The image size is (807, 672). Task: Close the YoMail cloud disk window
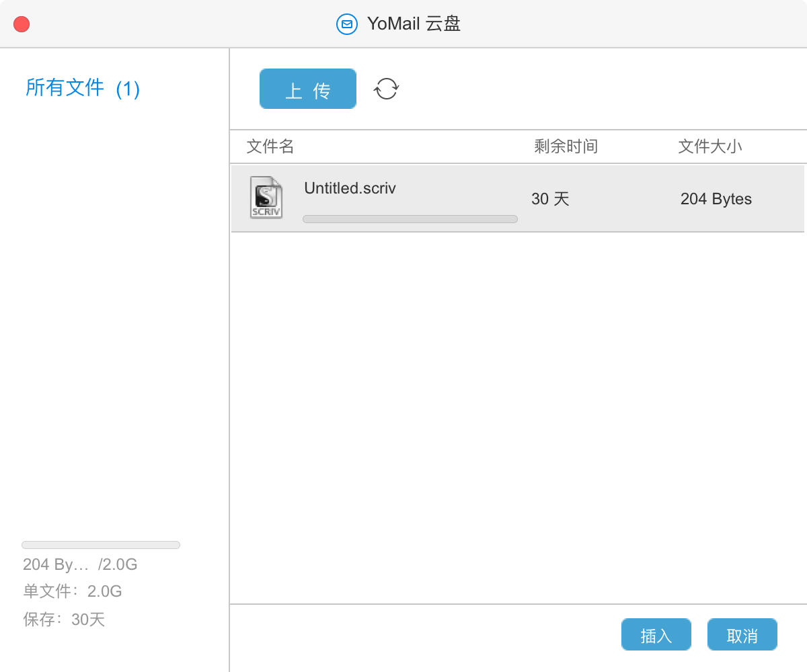(x=22, y=24)
